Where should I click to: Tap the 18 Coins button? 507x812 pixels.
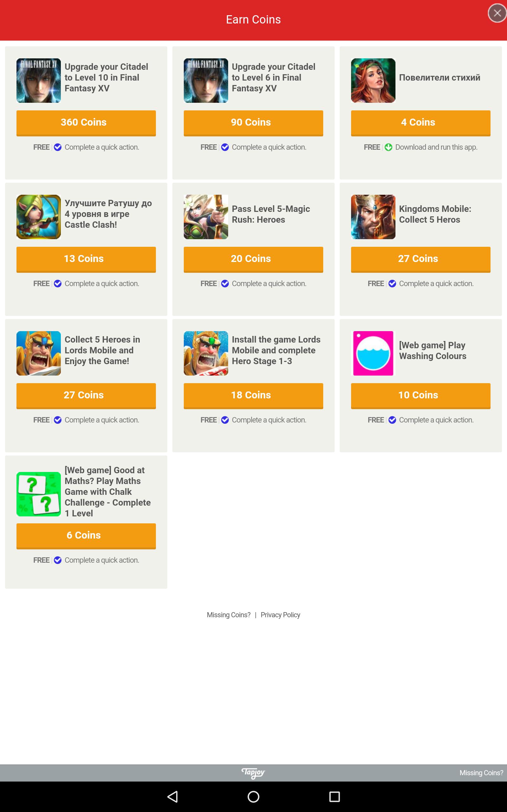253,396
